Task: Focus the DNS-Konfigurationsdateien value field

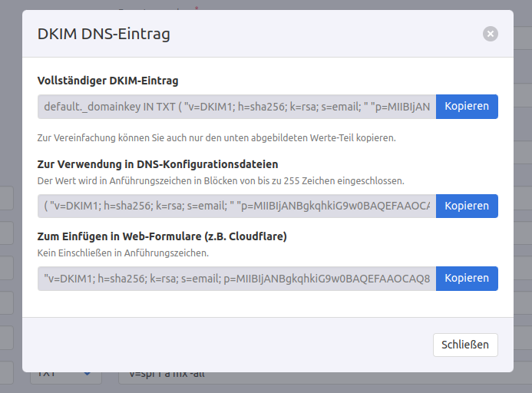Action: point(236,206)
